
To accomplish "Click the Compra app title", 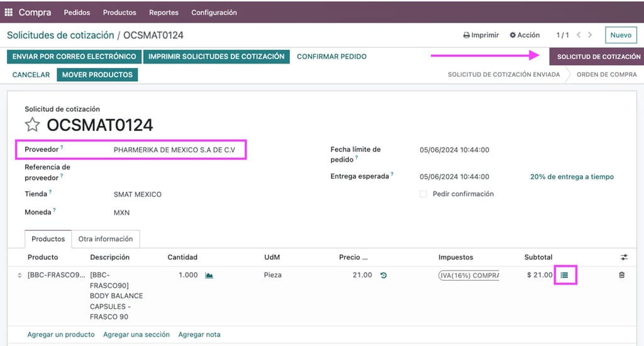I will [x=35, y=13].
